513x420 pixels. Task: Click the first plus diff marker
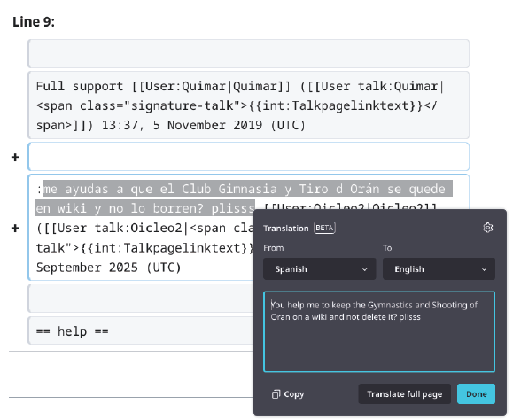coord(15,158)
